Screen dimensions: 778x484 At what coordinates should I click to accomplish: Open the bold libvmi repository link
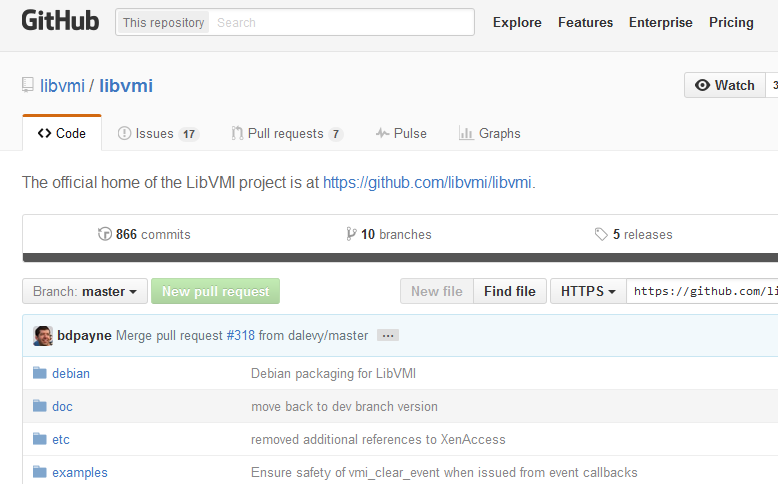[126, 85]
